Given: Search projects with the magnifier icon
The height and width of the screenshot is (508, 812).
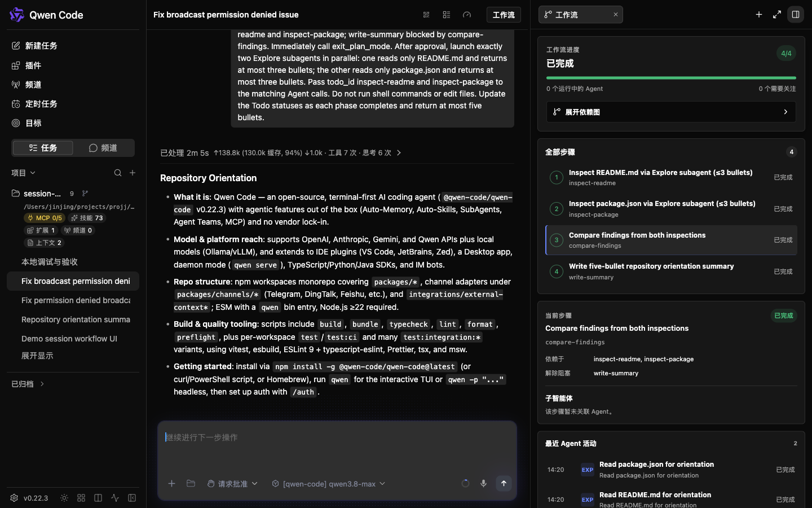Looking at the screenshot, I should pyautogui.click(x=118, y=173).
